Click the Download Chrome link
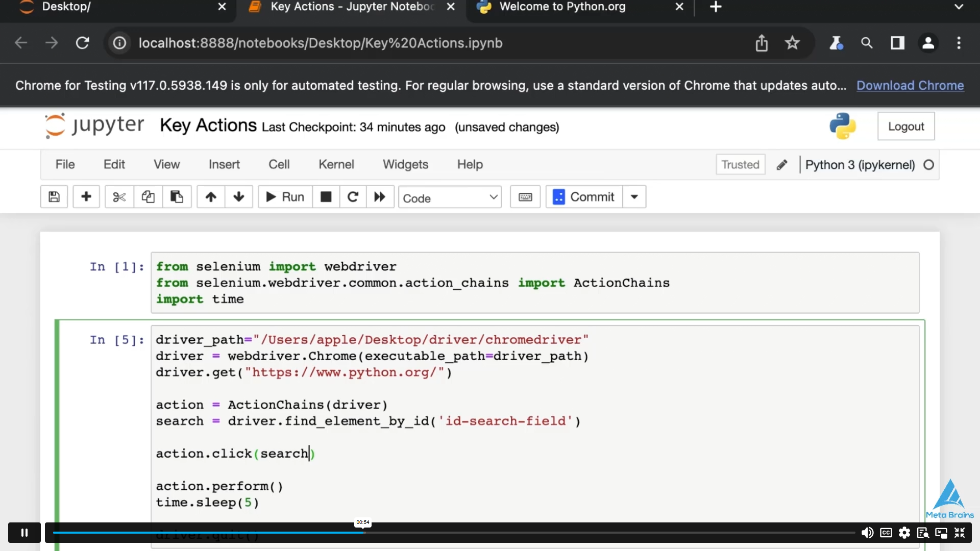The width and height of the screenshot is (980, 551). click(910, 85)
